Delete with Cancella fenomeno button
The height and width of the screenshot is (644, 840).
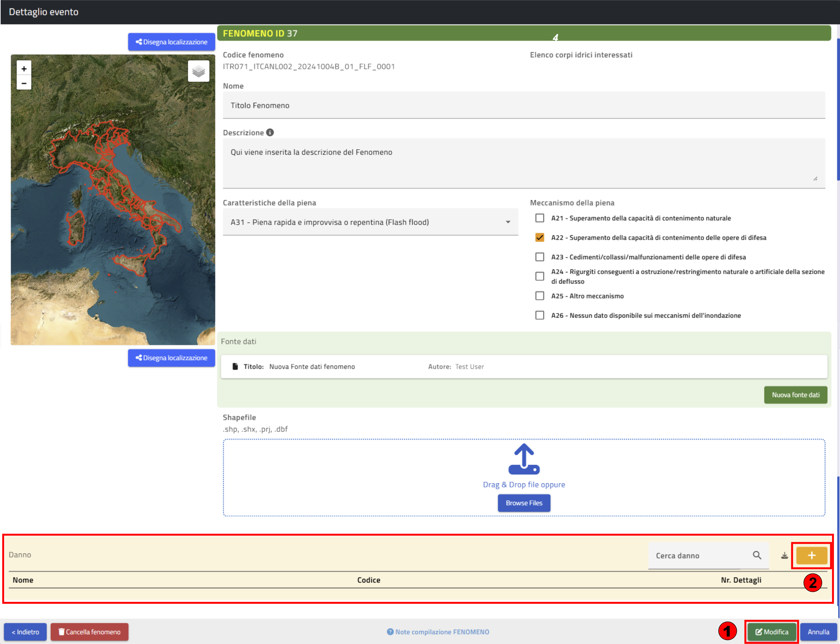point(89,632)
